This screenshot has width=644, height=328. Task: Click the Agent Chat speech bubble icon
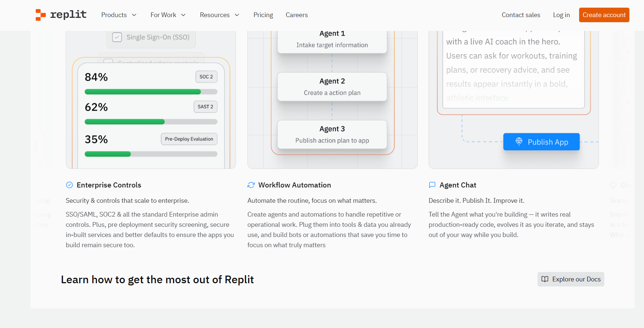tap(432, 185)
